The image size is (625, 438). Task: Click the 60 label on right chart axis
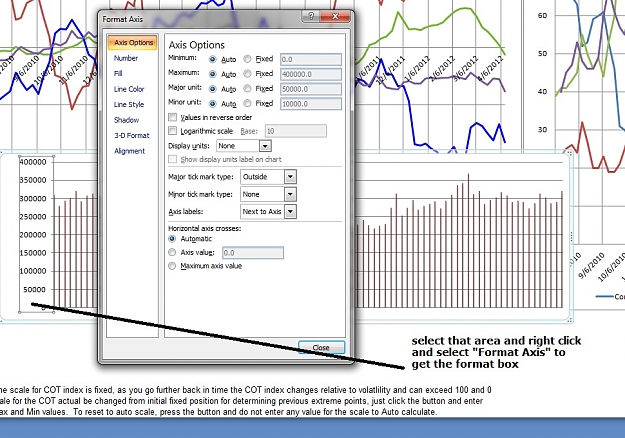point(542,16)
